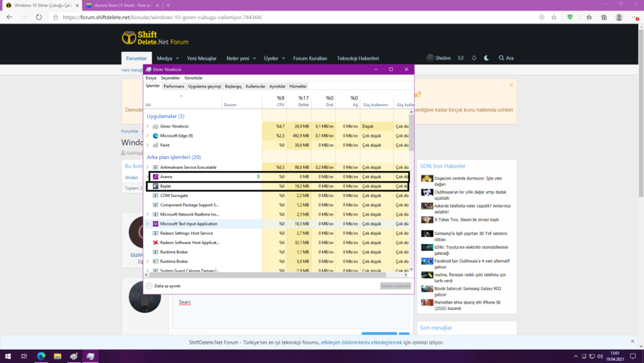The width and height of the screenshot is (644, 363).
Task: Click etkileşim bildirimlerini etkinleştirmek link
Action: point(361,342)
